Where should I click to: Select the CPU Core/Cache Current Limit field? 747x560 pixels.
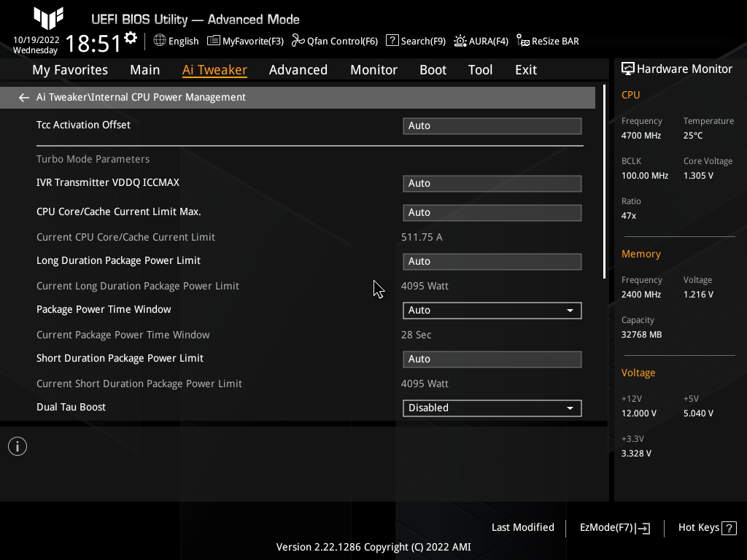click(x=492, y=212)
